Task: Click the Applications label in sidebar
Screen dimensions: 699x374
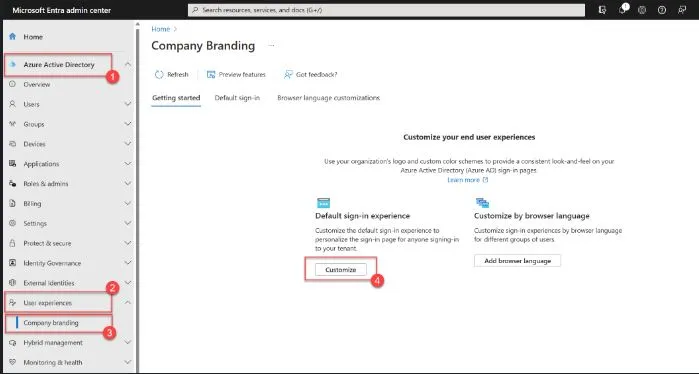Action: (41, 164)
